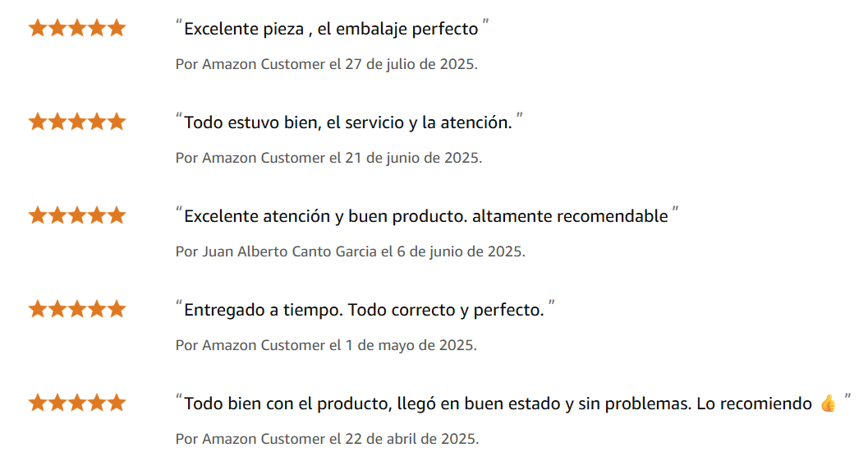868x466 pixels.
Task: Click Amazon Customer on the 27 de julio review
Action: (x=264, y=64)
